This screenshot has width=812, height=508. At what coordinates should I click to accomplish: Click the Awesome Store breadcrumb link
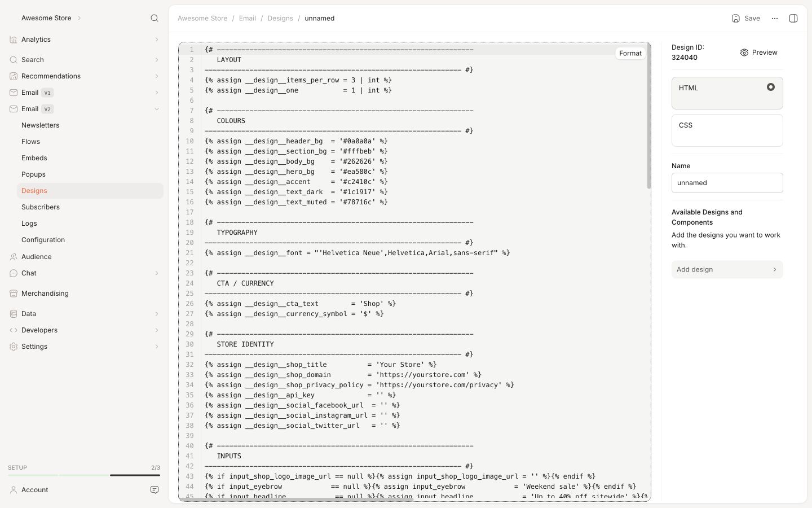pyautogui.click(x=202, y=18)
